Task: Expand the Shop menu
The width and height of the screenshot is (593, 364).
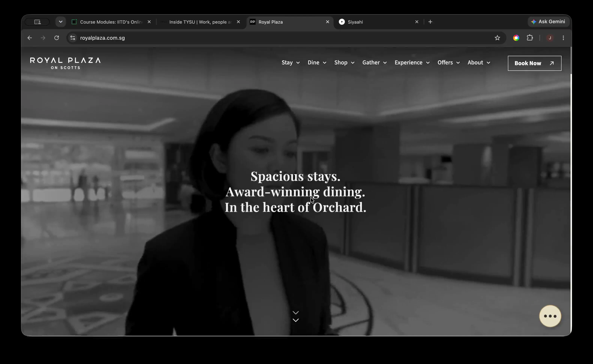Action: tap(344, 63)
